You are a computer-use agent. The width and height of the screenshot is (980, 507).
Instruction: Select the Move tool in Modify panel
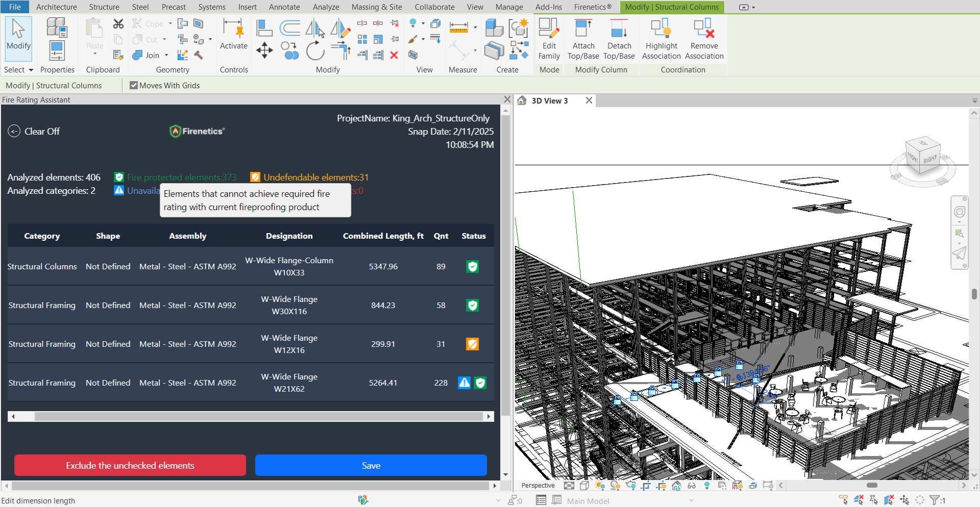coord(264,50)
